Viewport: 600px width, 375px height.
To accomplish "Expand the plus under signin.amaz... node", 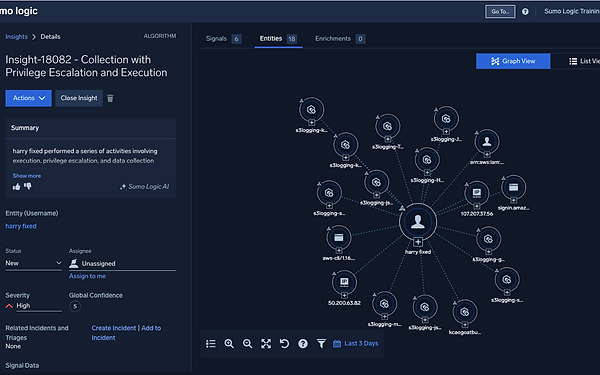I will click(x=514, y=200).
